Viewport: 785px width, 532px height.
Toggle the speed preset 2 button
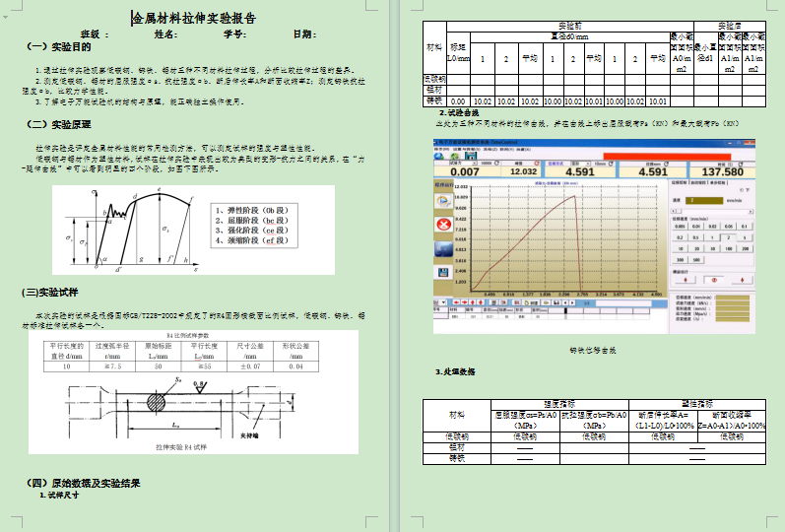point(728,237)
